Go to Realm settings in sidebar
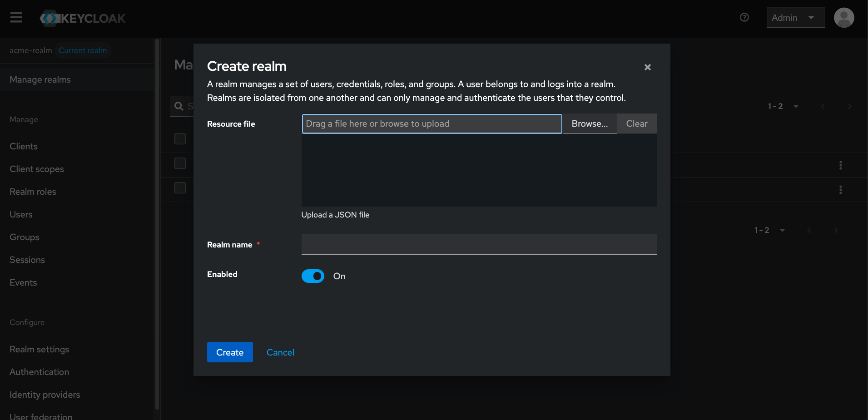 pos(40,349)
